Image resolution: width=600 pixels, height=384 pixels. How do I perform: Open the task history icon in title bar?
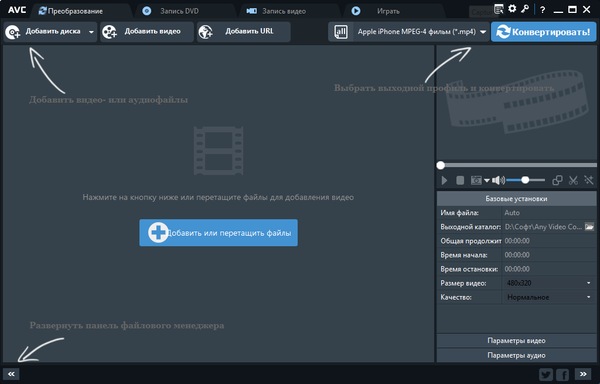click(499, 9)
